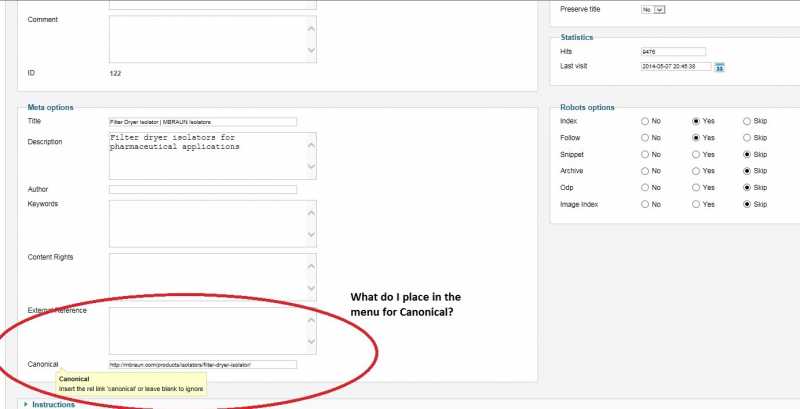
Task: Click the External Reference text area
Action: pos(207,330)
